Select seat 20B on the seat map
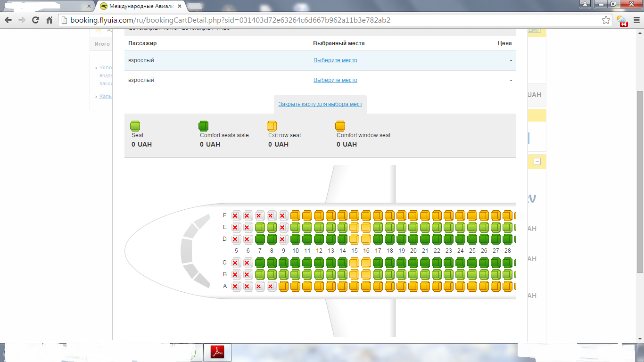644x362 pixels. [x=413, y=274]
